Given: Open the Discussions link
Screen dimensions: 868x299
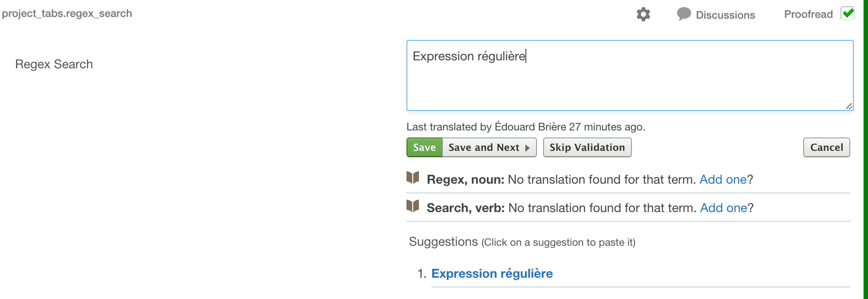Looking at the screenshot, I should (x=725, y=15).
